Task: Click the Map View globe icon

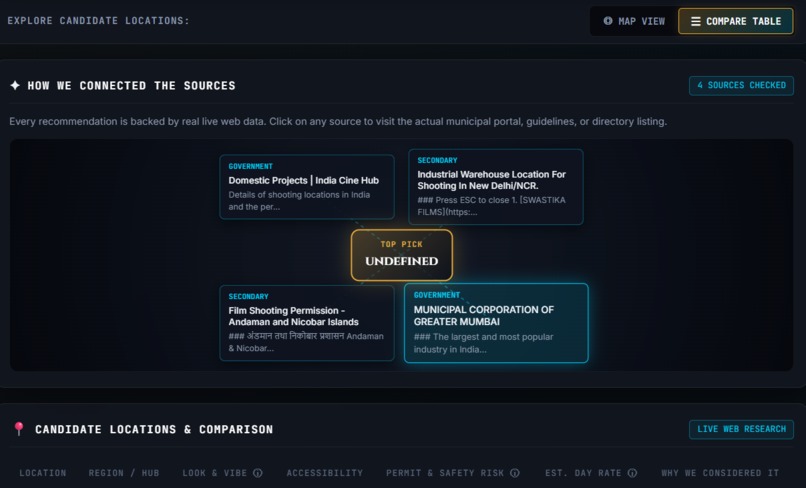Action: pyautogui.click(x=608, y=21)
